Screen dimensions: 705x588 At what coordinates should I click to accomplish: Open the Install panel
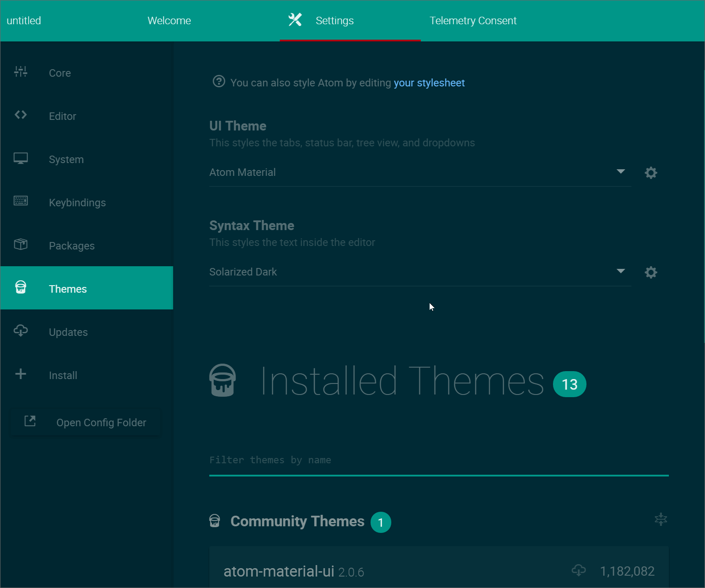87,375
